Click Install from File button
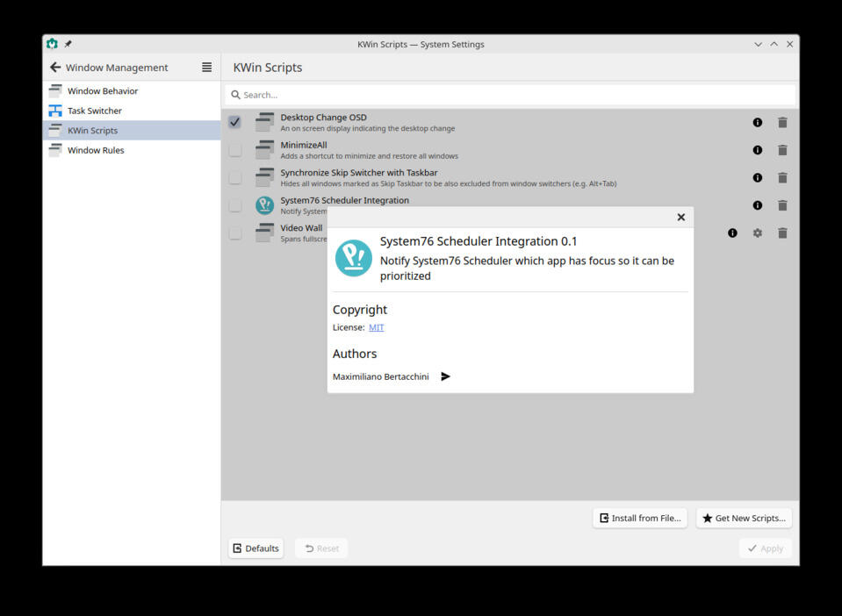This screenshot has width=842, height=616. point(640,518)
